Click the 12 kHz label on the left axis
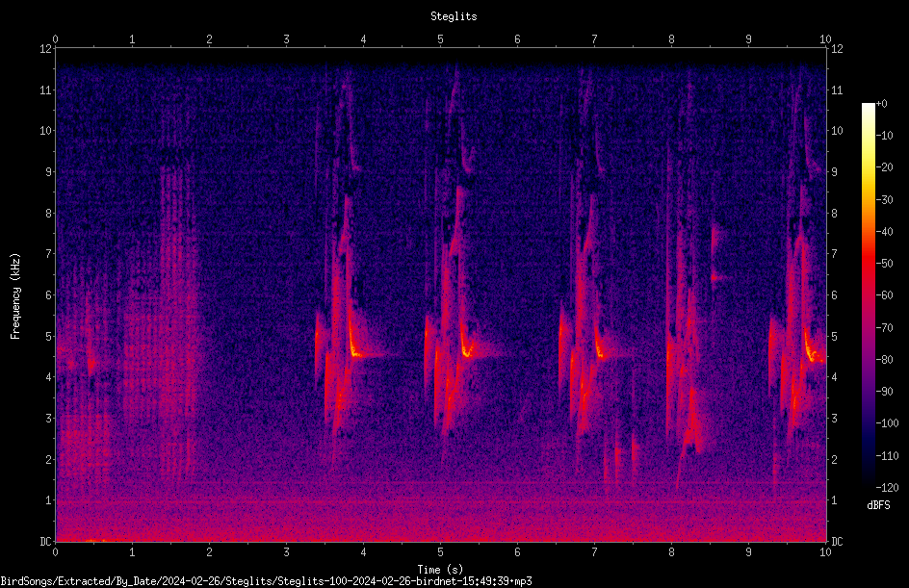Viewport: 909px width, 588px height. (x=45, y=49)
